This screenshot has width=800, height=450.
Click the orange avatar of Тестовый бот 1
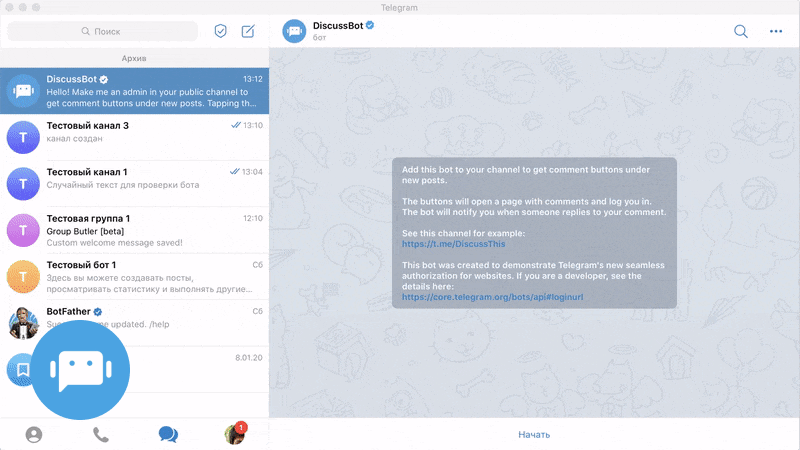23,277
